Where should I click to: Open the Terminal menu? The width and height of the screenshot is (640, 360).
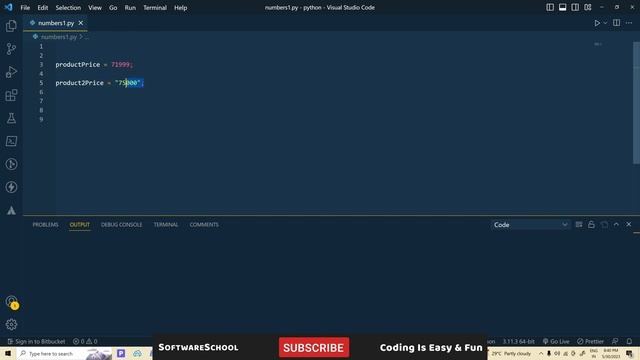155,7
